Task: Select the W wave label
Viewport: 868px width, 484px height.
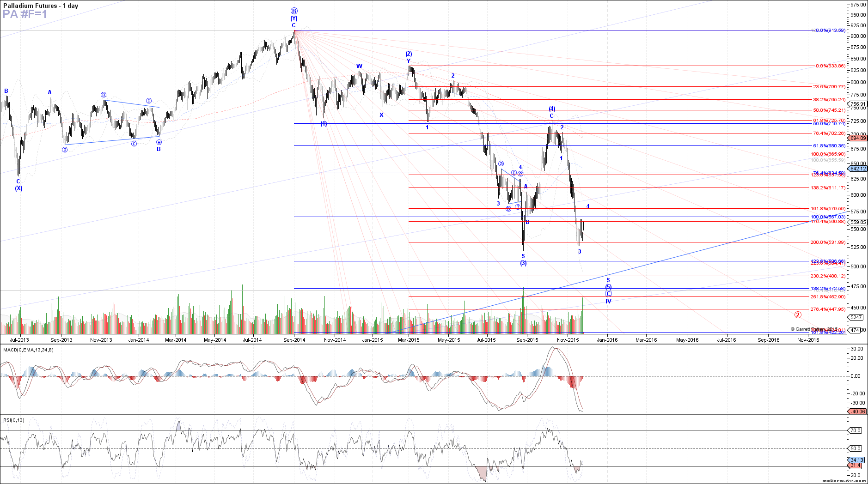Action: pos(359,66)
